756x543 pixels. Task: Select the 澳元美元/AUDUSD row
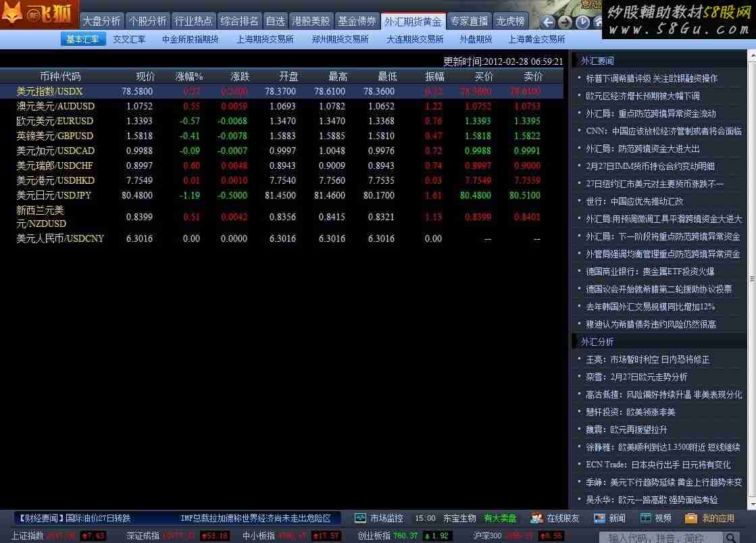coord(282,106)
